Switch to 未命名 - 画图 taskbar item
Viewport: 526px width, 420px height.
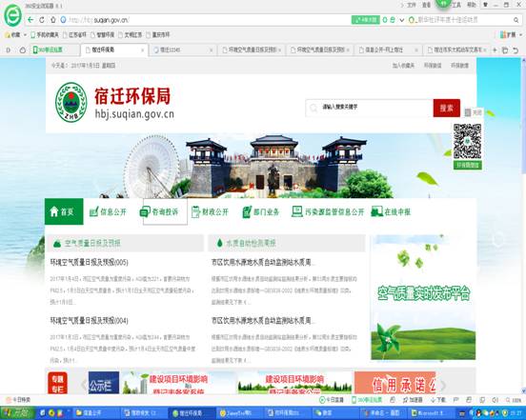coord(384,413)
